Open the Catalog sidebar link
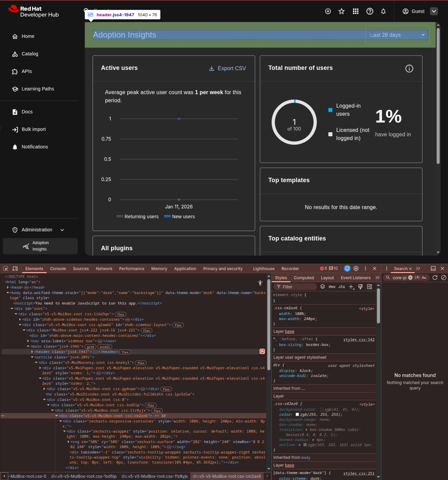 coord(30,54)
